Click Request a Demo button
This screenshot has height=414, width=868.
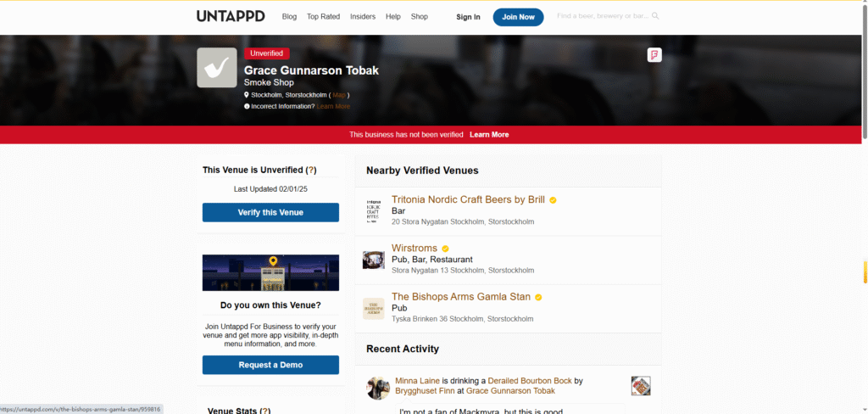(x=270, y=365)
